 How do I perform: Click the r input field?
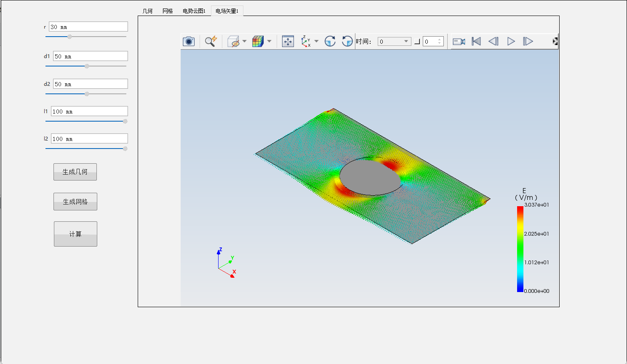click(88, 27)
